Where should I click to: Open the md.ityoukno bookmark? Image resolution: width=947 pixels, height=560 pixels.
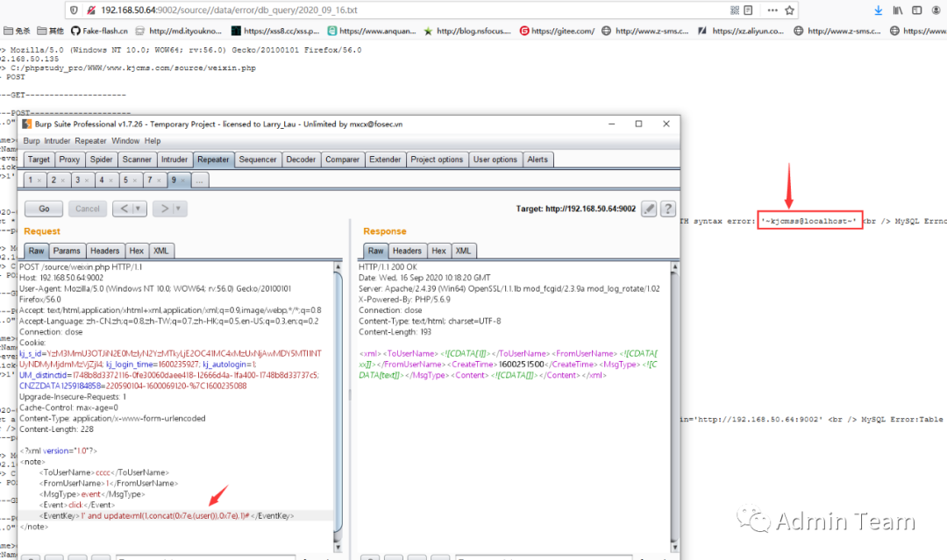point(179,31)
